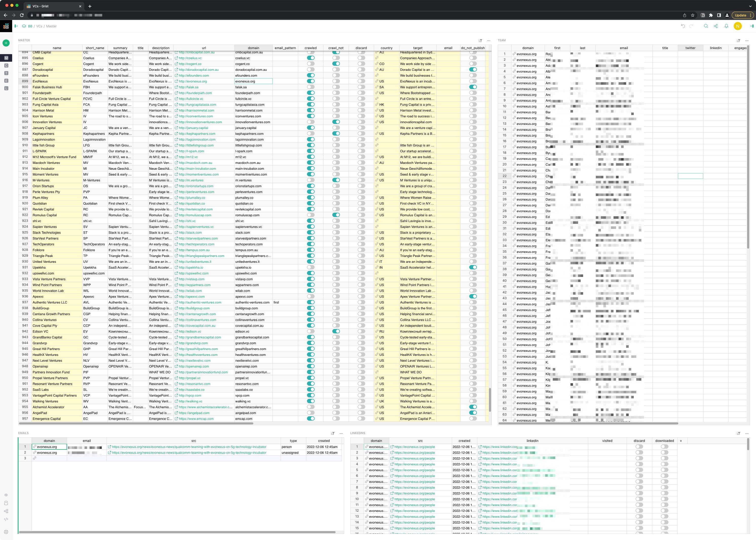
Task: Open Raw Data database icon in sidebar
Action: [x=6, y=503]
